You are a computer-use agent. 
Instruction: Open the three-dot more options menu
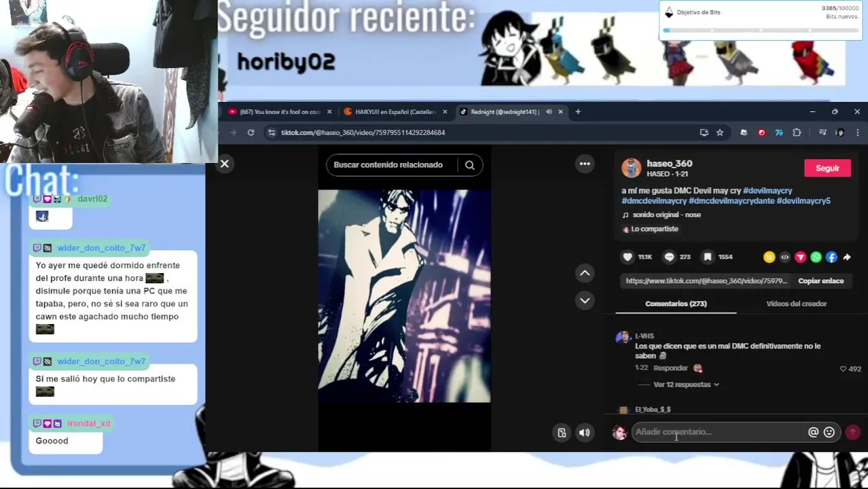[x=585, y=164]
